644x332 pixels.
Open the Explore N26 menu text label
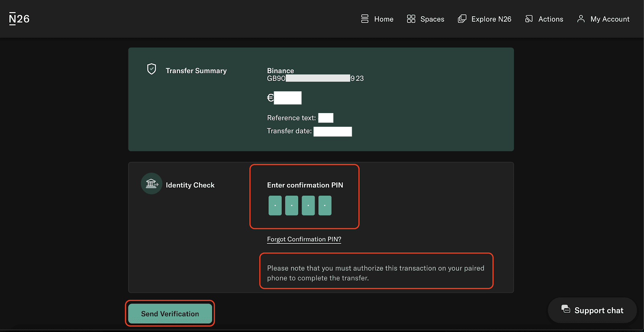491,19
